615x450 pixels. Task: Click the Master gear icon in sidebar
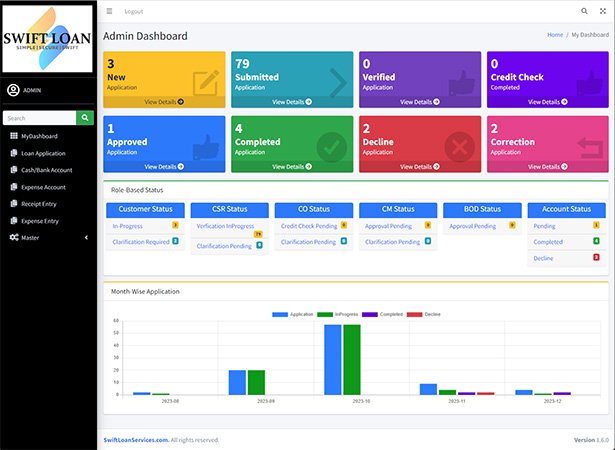[13, 237]
